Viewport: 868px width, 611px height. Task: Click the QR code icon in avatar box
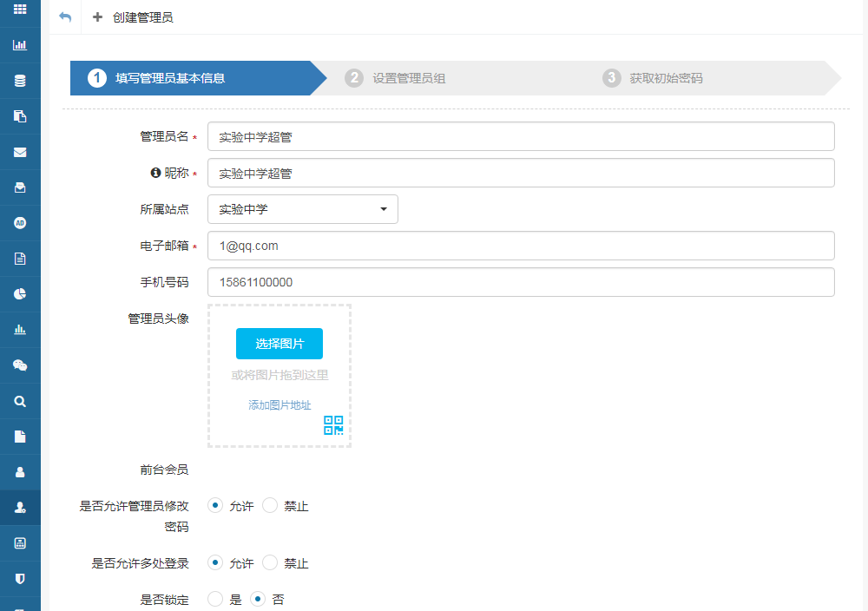pos(333,425)
